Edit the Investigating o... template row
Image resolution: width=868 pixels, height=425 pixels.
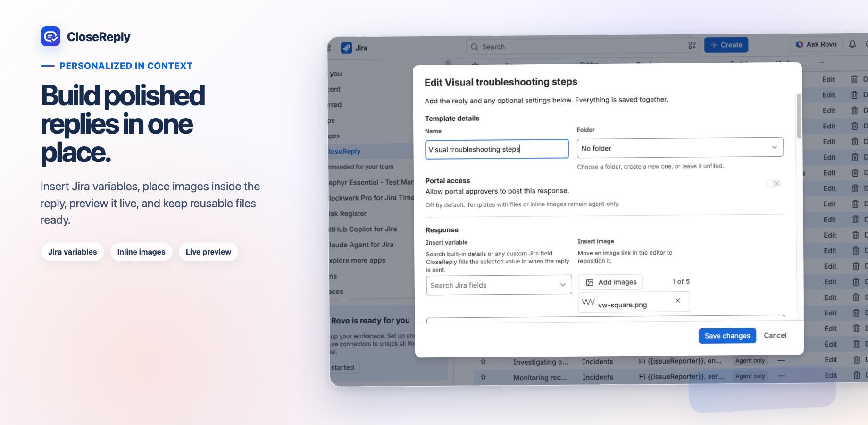pyautogui.click(x=830, y=360)
